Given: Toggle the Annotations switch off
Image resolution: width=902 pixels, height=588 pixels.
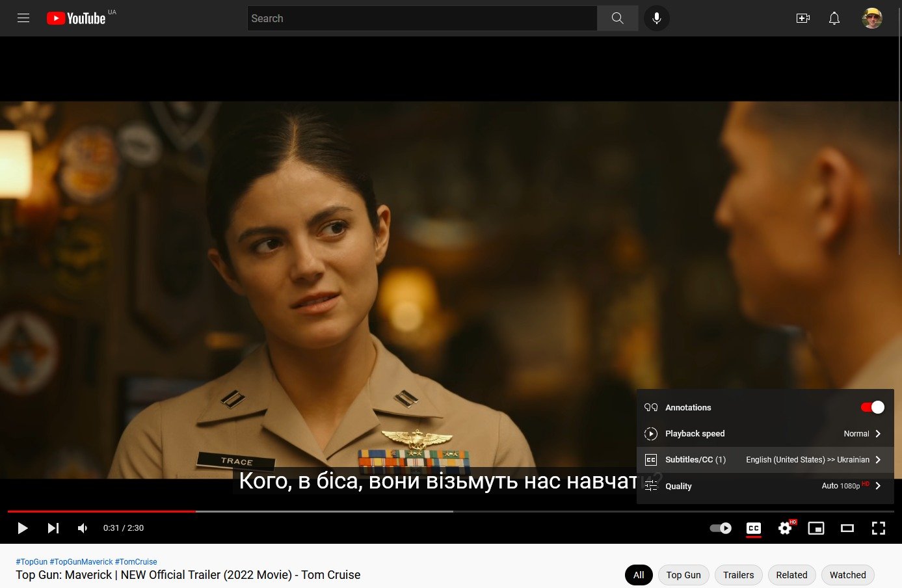Looking at the screenshot, I should (x=873, y=407).
